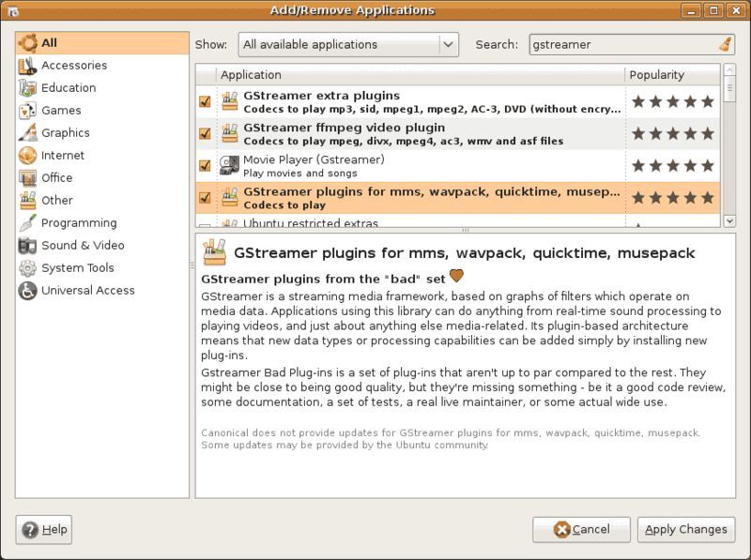
Task: Click the application list down scroll arrow
Action: (729, 219)
